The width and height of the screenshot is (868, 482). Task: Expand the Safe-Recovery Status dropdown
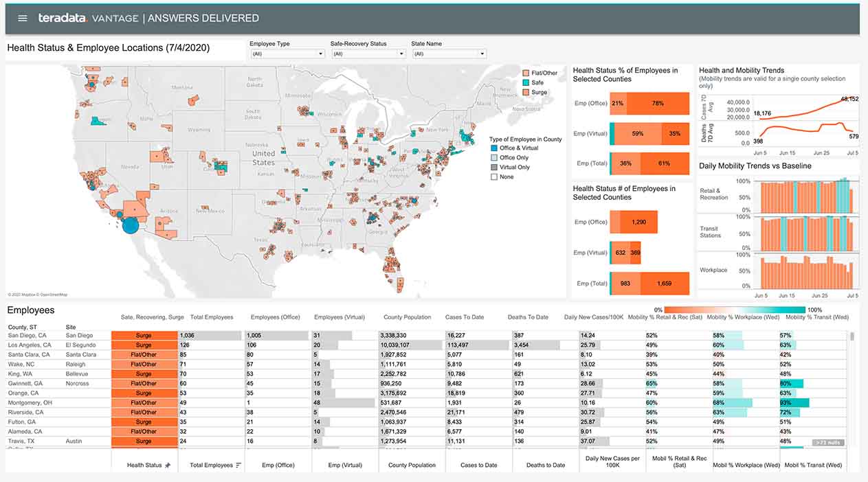point(367,54)
